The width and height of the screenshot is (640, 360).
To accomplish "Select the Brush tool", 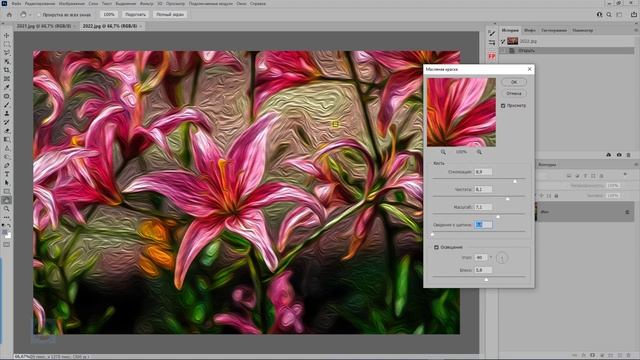I will (x=7, y=105).
